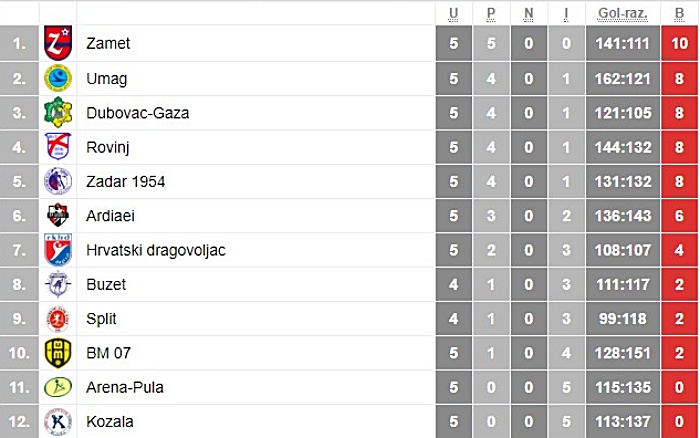Click the Hrvatski dragovoljac crest

pyautogui.click(x=58, y=250)
